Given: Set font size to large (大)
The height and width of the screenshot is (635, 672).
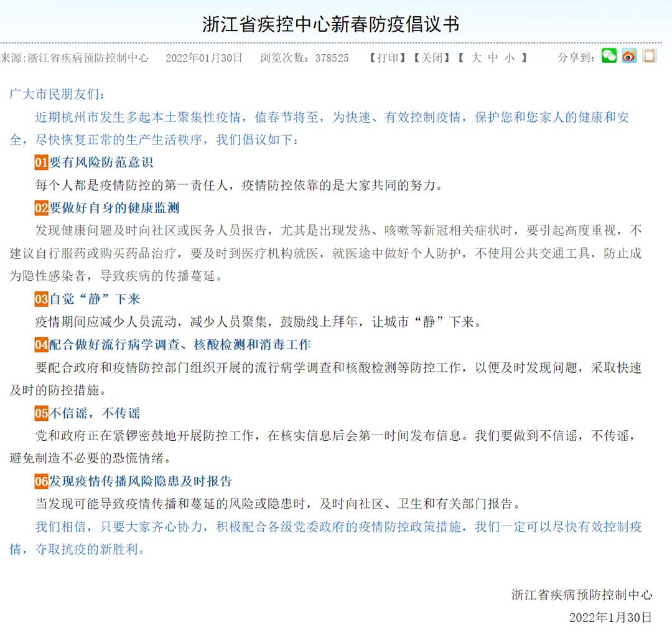Looking at the screenshot, I should [476, 57].
